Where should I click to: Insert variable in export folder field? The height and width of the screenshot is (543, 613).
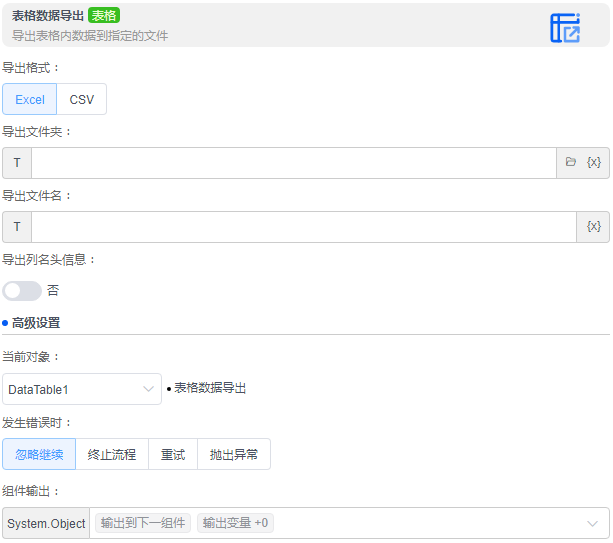coord(593,162)
